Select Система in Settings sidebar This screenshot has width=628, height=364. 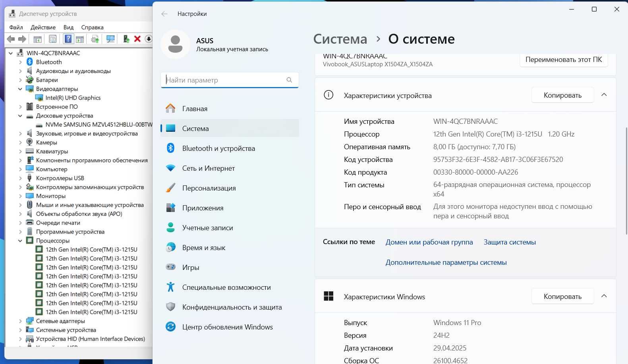[230, 129]
